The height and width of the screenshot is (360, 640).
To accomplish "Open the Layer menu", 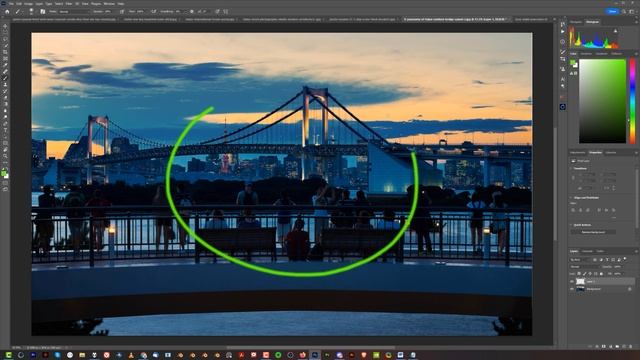I will point(39,4).
